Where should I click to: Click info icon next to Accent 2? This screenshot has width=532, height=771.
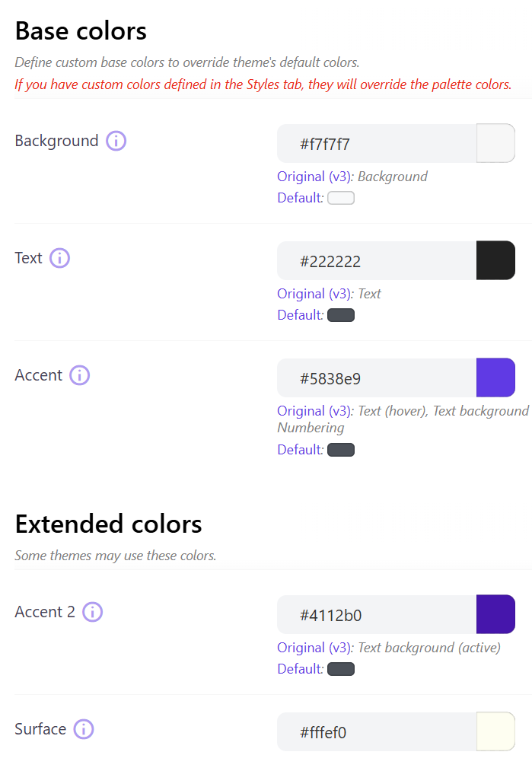point(92,612)
